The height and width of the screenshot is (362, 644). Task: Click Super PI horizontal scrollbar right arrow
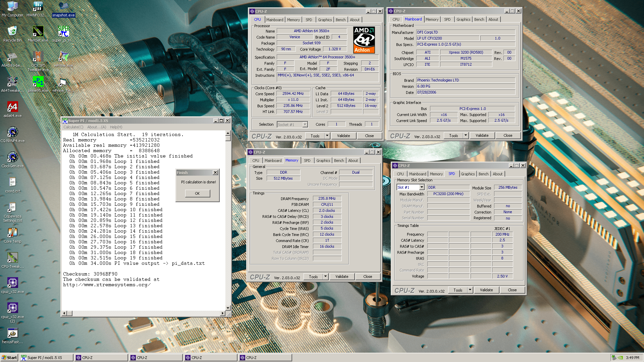point(222,313)
